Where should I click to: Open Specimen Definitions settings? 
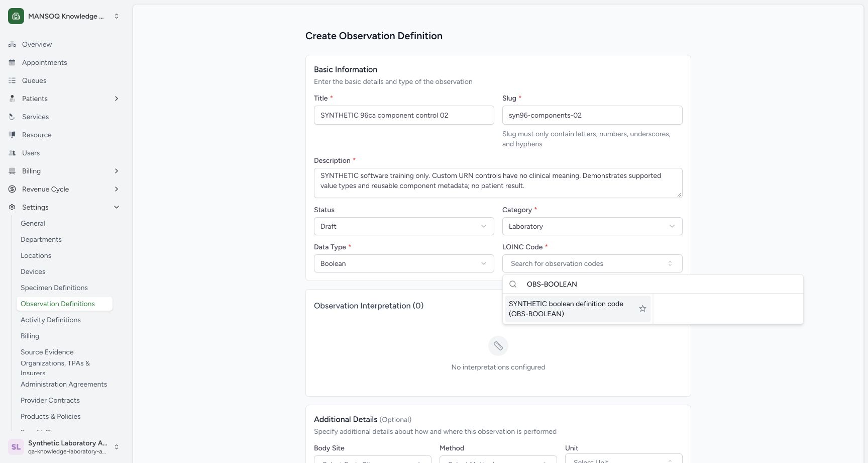pos(54,288)
